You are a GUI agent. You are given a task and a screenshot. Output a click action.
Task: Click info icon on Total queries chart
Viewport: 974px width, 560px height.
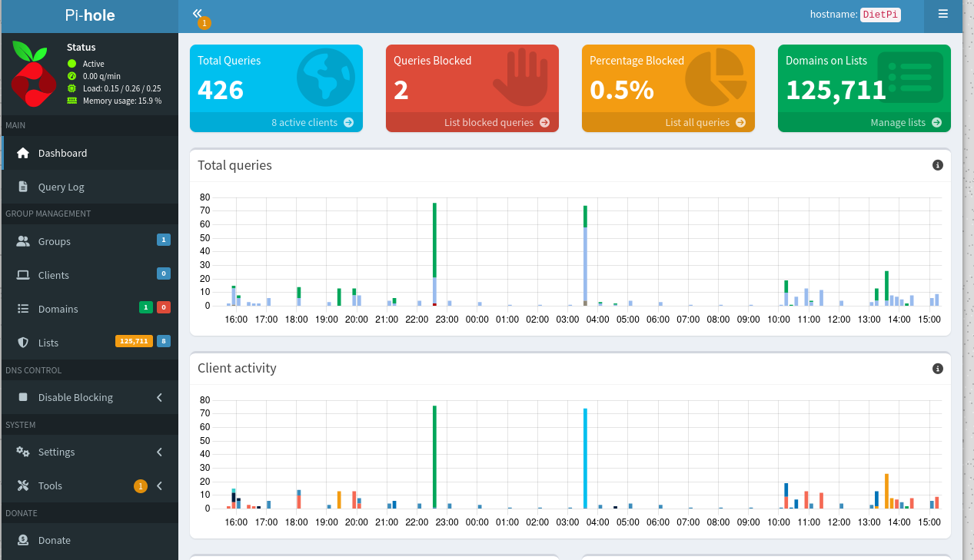(x=937, y=165)
